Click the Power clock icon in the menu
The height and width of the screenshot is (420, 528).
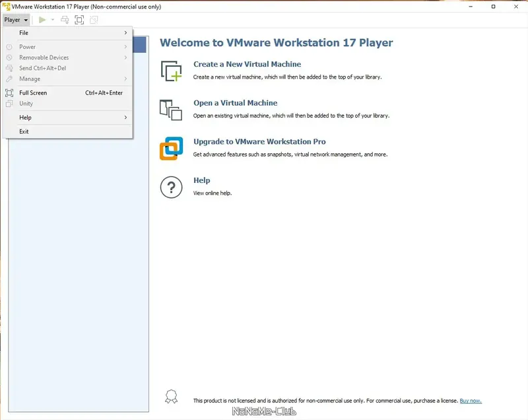[x=9, y=47]
